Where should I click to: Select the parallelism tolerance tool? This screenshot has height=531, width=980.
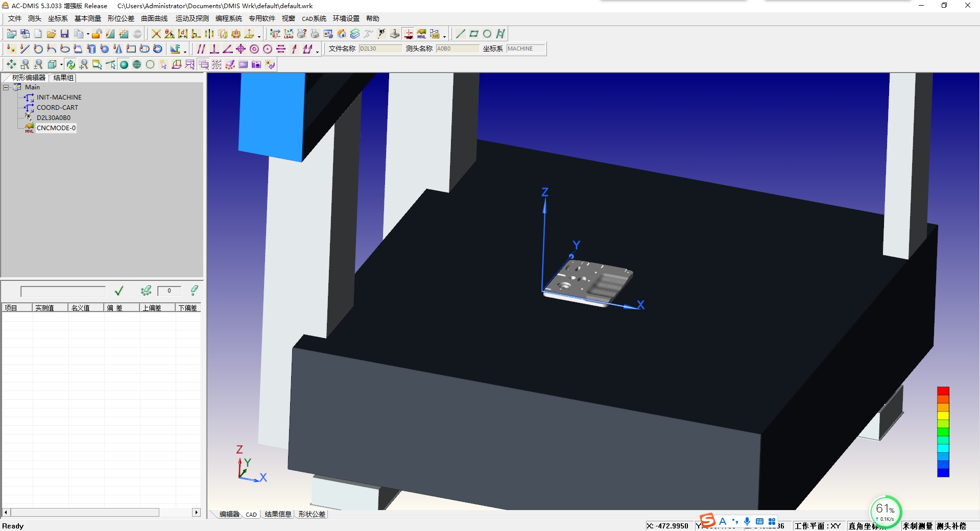click(200, 49)
